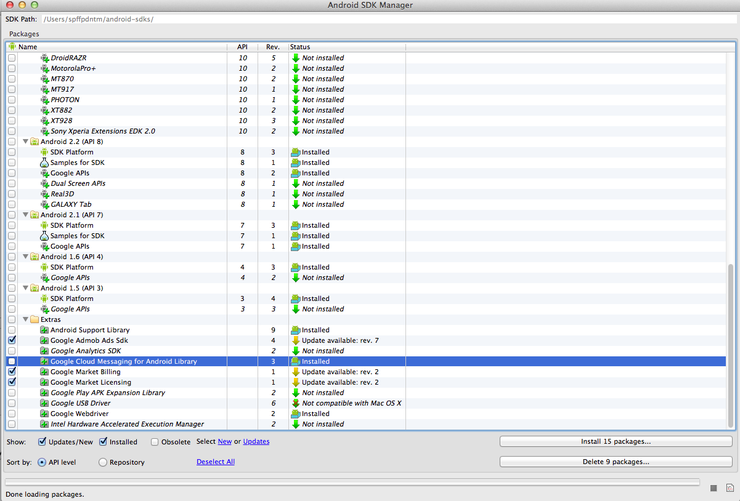Click the Deselect All link
Image resolution: width=740 pixels, height=501 pixels.
[x=216, y=462]
